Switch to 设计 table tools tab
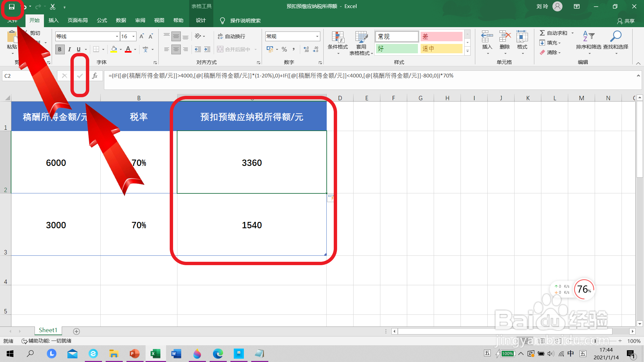Viewport: 644px width, 362px height. 201,20
